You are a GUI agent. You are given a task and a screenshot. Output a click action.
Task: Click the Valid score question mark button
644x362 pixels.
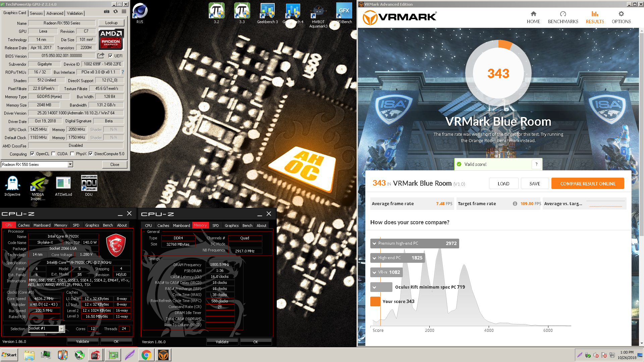click(x=537, y=164)
